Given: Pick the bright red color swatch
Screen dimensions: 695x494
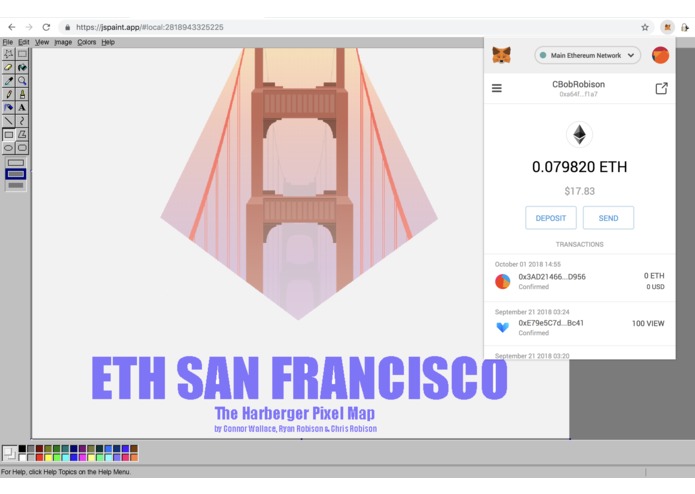Looking at the screenshot, I should [x=39, y=457].
